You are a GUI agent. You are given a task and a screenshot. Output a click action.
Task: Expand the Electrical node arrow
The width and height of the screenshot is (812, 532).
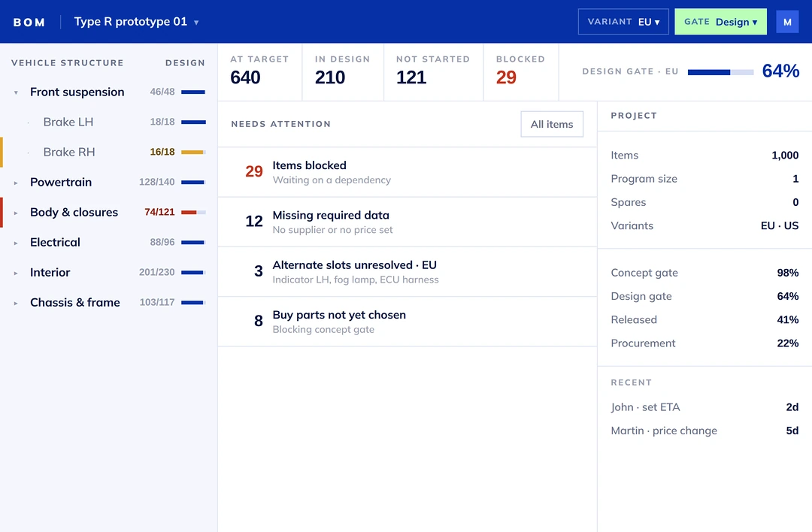click(16, 243)
